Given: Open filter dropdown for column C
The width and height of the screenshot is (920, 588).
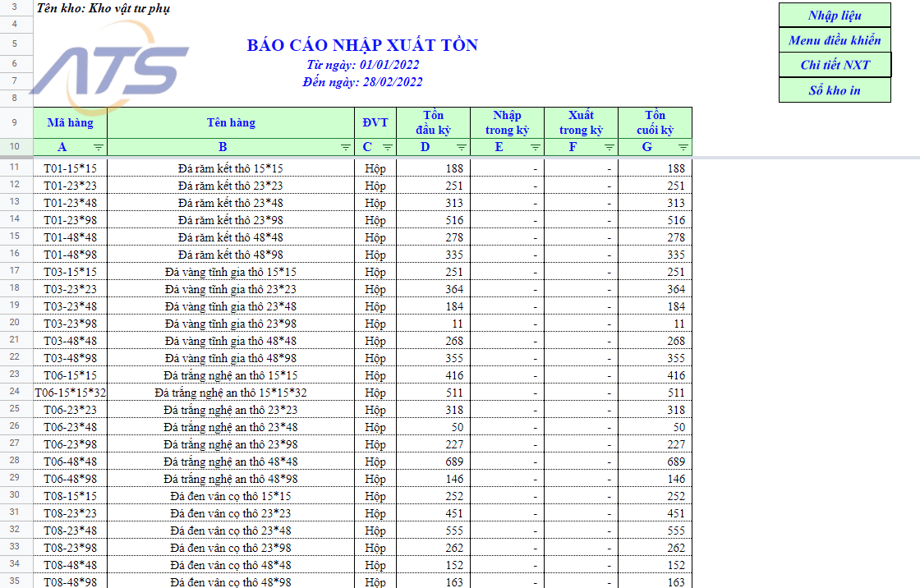Looking at the screenshot, I should tap(388, 147).
